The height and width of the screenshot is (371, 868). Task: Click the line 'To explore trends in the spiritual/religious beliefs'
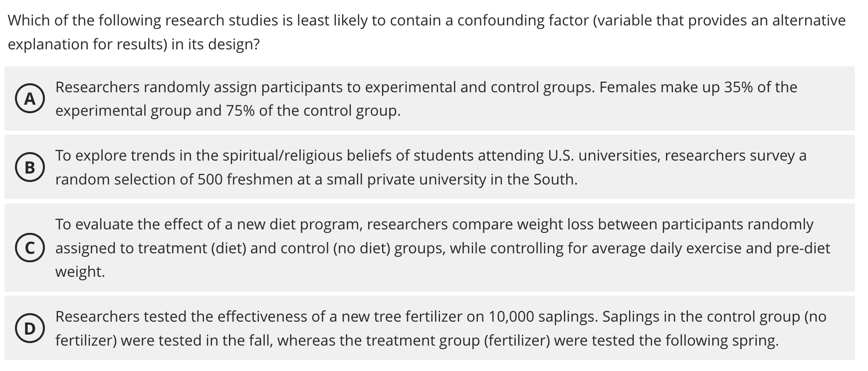(431, 156)
